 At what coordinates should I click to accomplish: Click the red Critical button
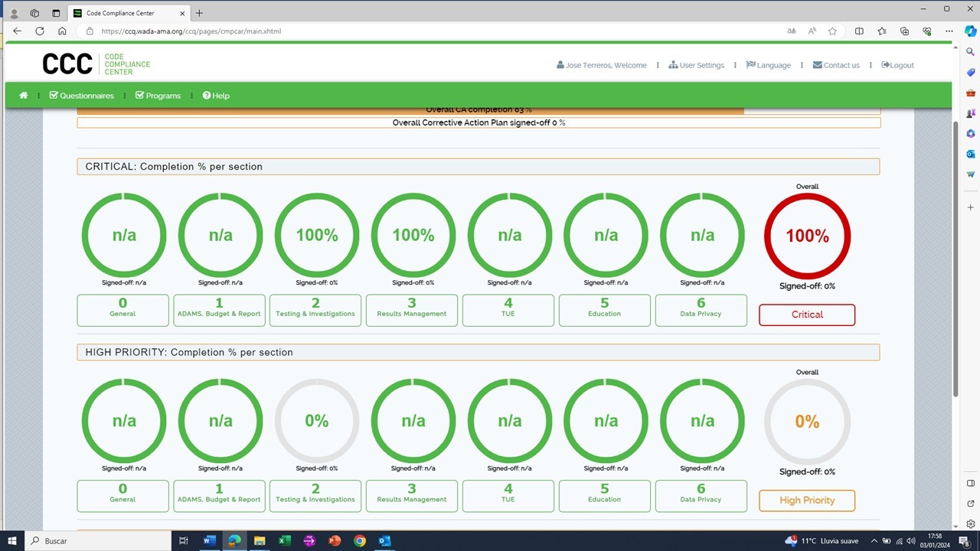pyautogui.click(x=807, y=315)
